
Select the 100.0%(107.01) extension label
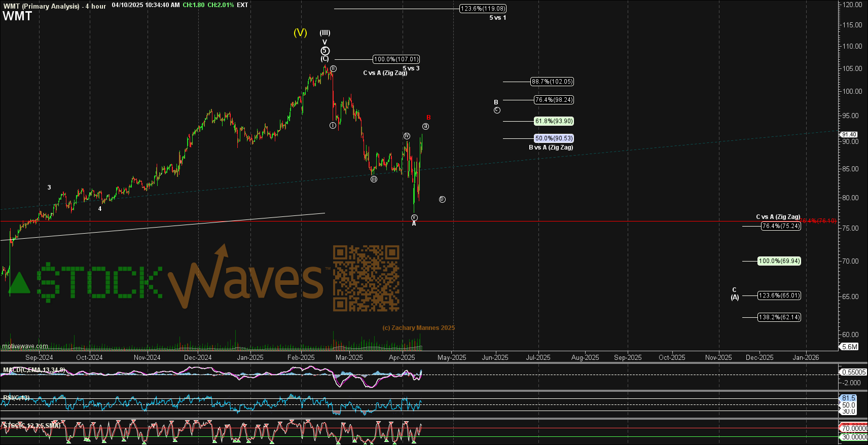[x=396, y=59]
